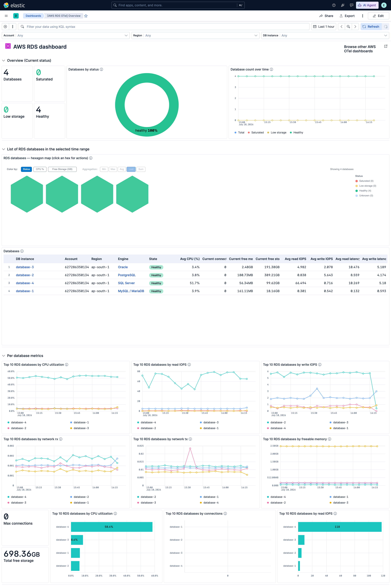This screenshot has width=391, height=588.
Task: Color hexagons by CPU %
Action: [40, 169]
